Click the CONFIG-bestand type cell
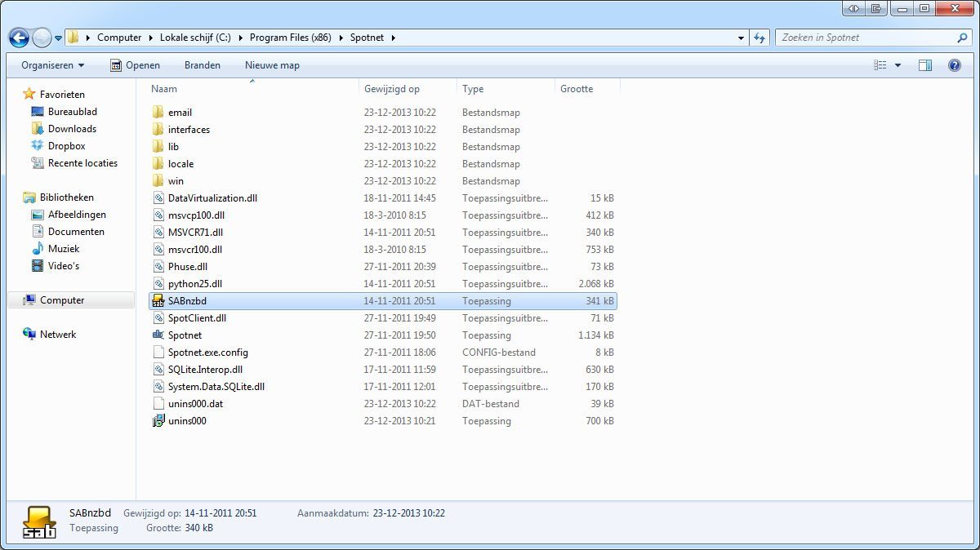 [x=499, y=353]
